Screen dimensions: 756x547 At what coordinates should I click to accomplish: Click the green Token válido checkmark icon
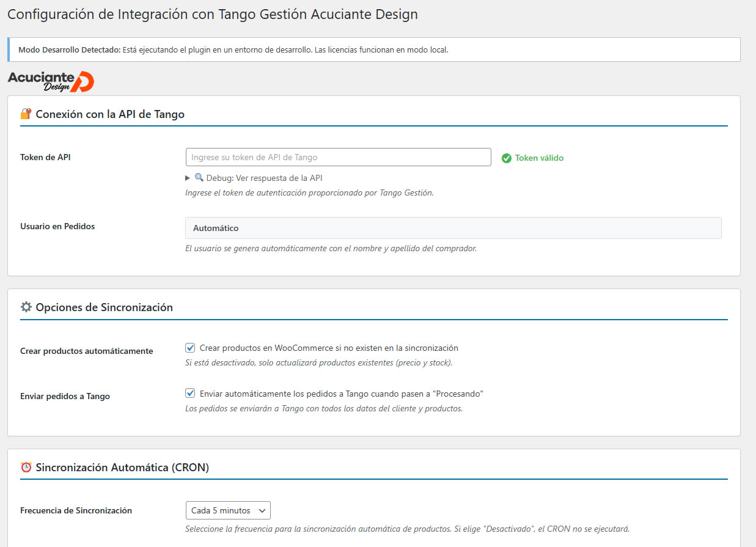pos(506,158)
